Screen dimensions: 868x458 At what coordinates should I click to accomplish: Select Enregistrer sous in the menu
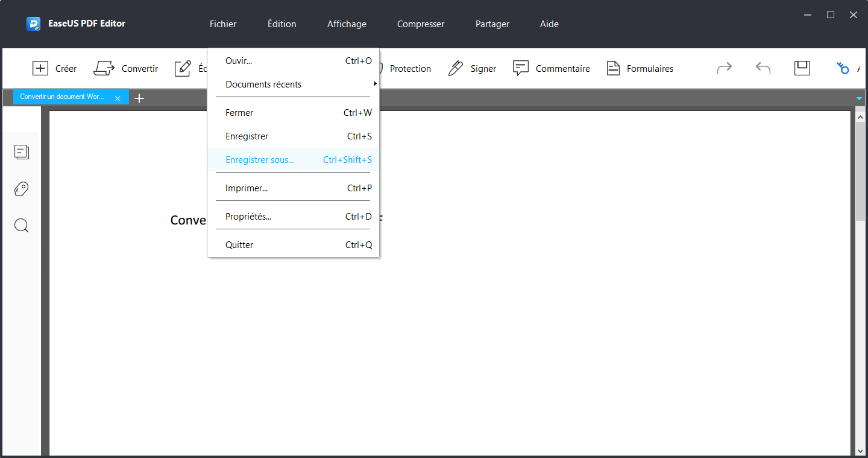[x=259, y=159]
